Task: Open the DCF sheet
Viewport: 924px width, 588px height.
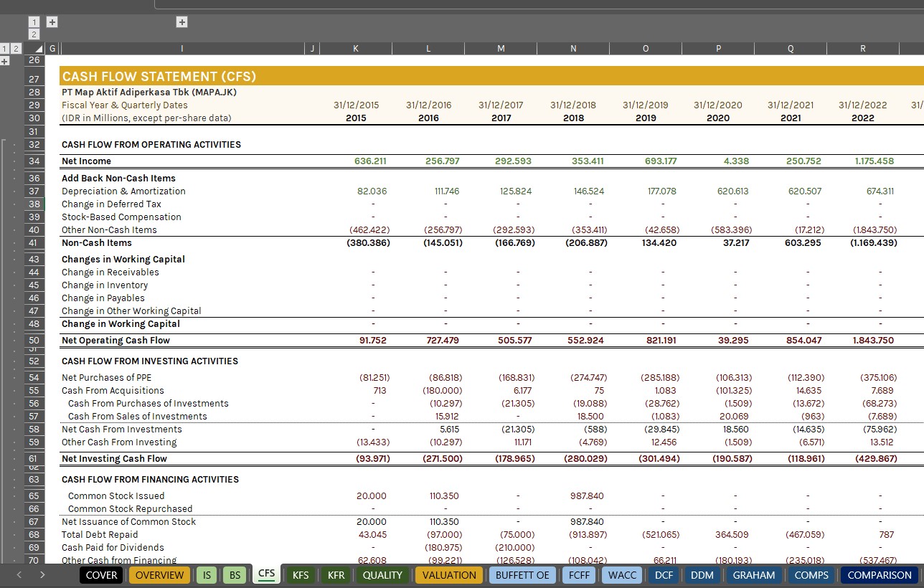Action: point(664,575)
